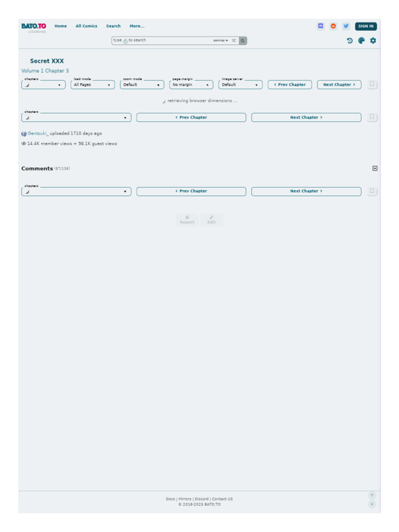
Task: Open Volume 1 Chapter 3 link
Action: pos(45,71)
